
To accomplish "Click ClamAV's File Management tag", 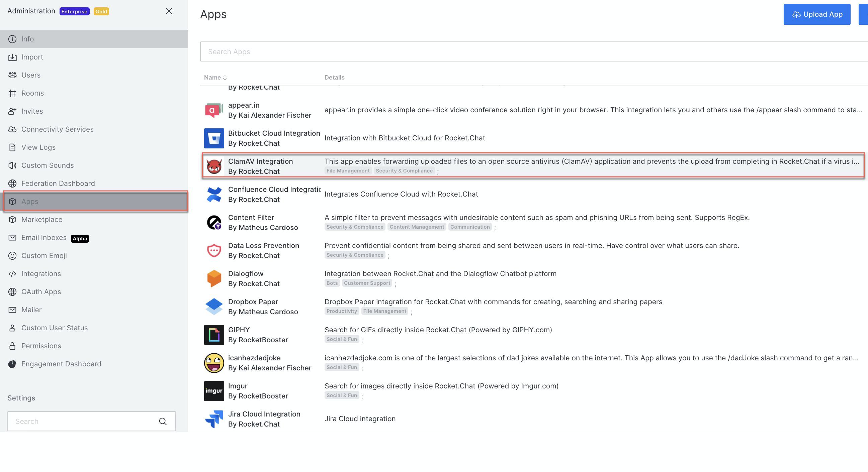I will (x=348, y=171).
